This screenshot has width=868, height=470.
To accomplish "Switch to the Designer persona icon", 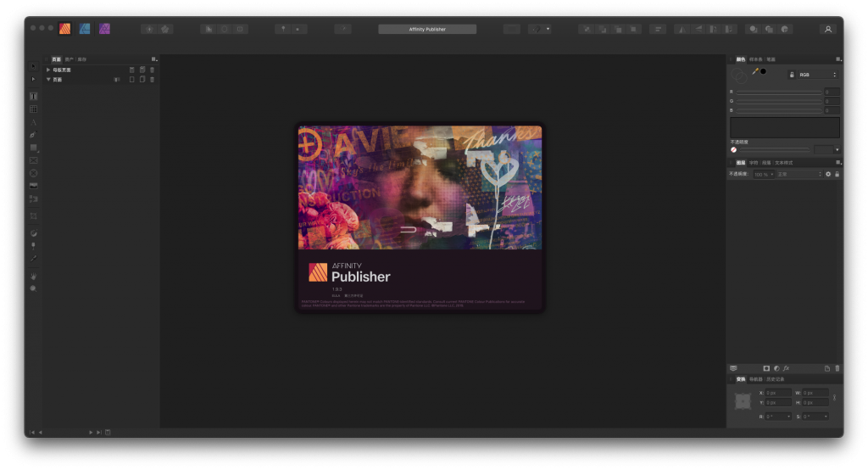I will 85,29.
